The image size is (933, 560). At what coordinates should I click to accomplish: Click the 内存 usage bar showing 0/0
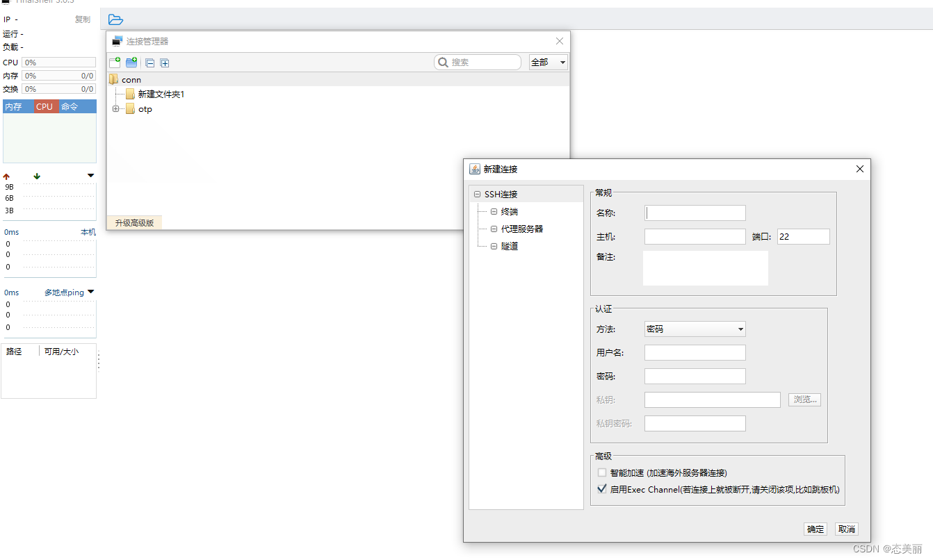pos(59,76)
